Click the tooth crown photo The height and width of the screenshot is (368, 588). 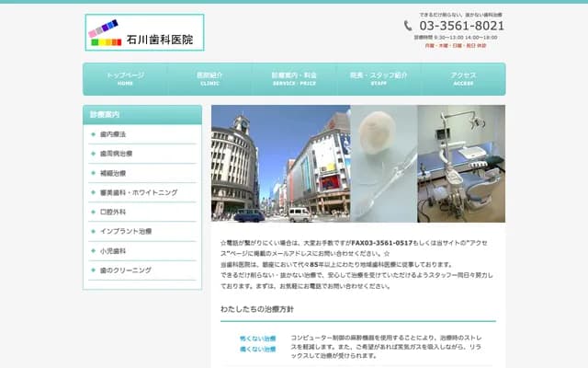[384, 164]
